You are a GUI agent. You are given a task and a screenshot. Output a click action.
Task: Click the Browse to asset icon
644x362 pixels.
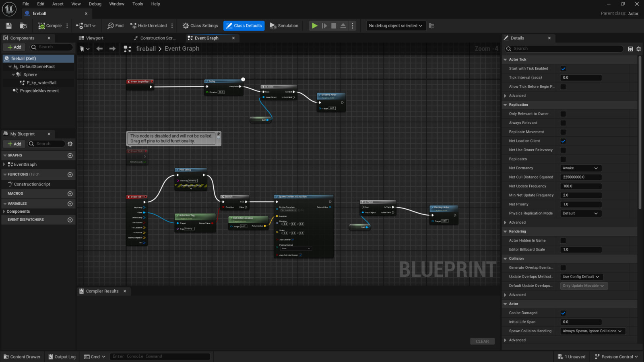tap(23, 26)
